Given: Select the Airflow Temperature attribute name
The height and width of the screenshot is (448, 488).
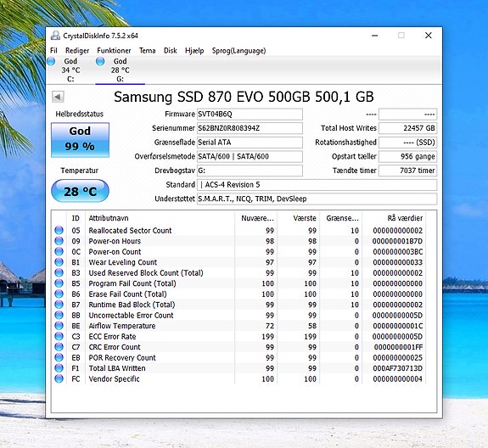Looking at the screenshot, I should (x=122, y=326).
